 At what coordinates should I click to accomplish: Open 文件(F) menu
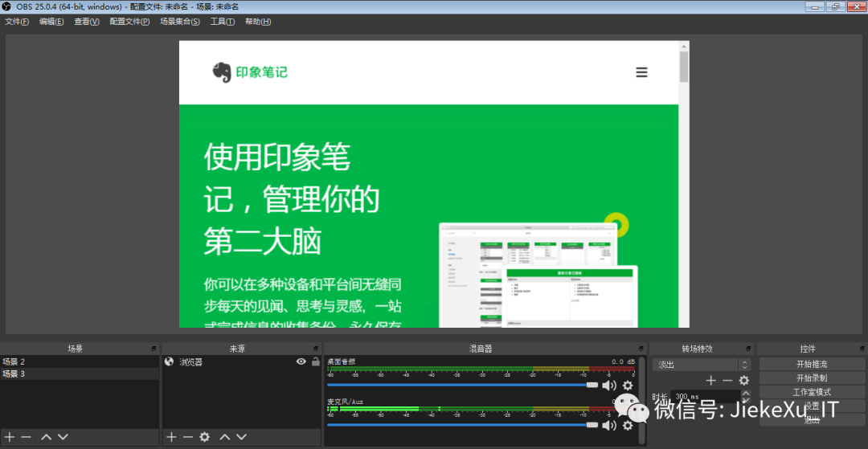click(x=17, y=22)
